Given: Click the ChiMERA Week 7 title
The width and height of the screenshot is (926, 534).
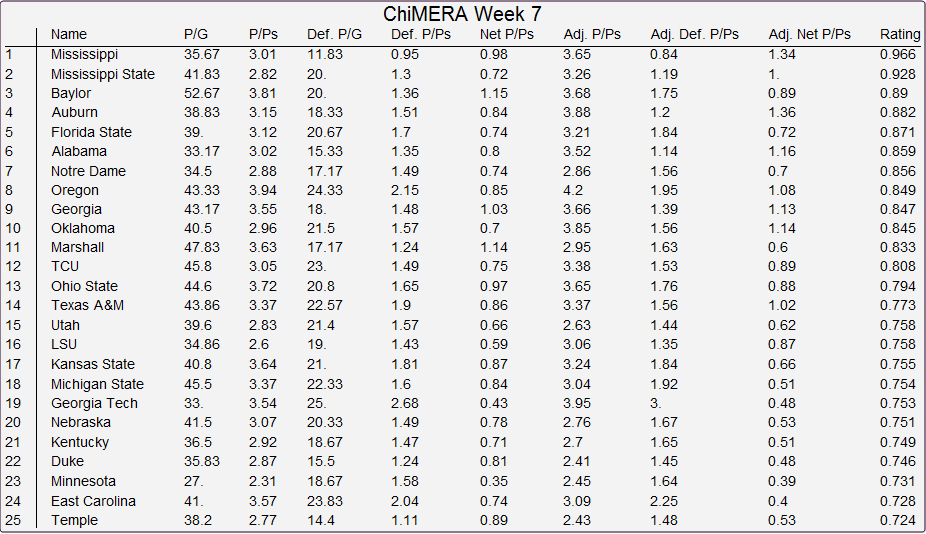Looking at the screenshot, I should (462, 14).
